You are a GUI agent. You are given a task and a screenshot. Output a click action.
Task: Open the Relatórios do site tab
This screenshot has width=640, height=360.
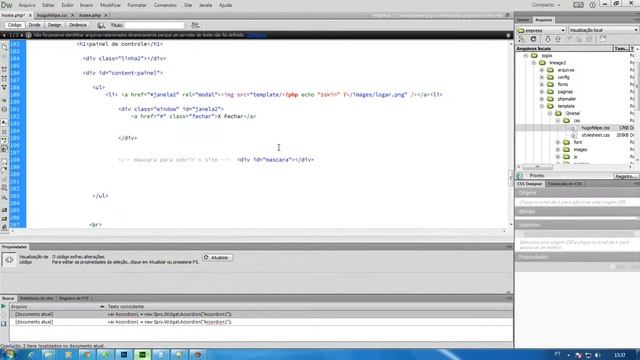coord(36,298)
